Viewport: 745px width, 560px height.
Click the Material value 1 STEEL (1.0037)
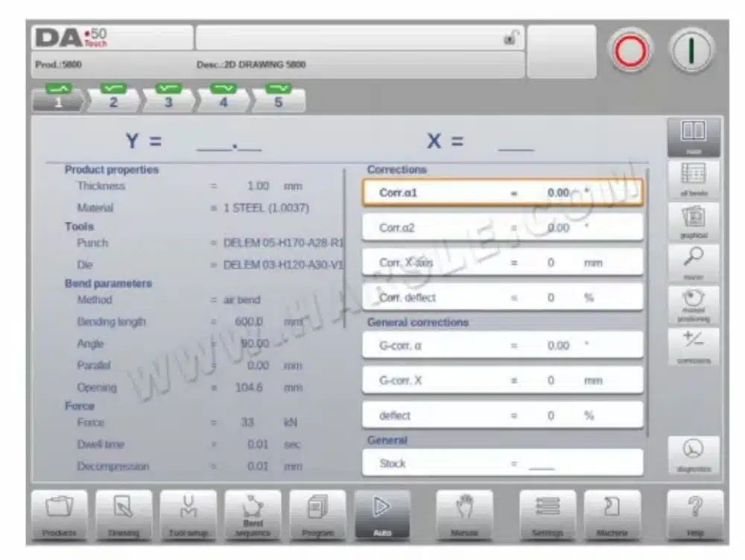266,208
